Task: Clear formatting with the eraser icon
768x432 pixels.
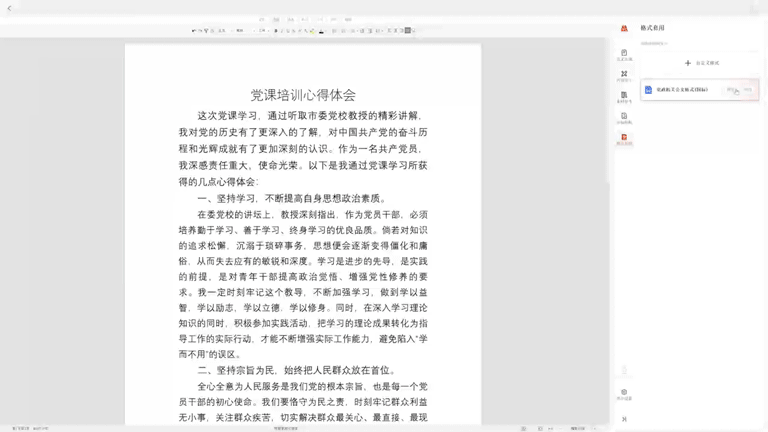Action: point(213,30)
